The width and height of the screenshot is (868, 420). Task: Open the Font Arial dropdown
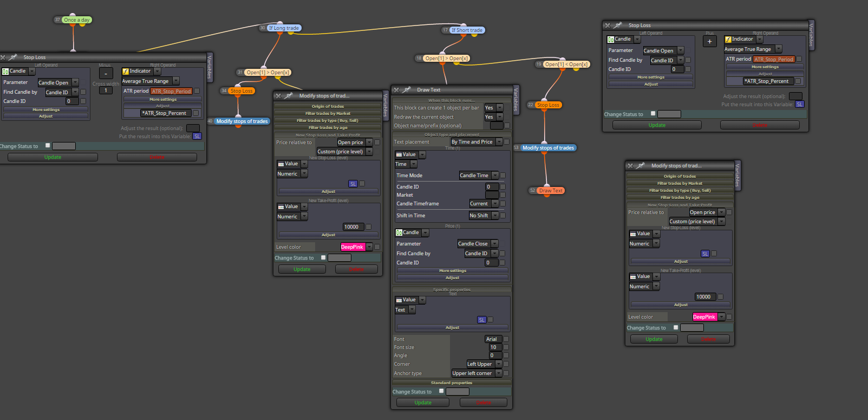[x=493, y=339]
